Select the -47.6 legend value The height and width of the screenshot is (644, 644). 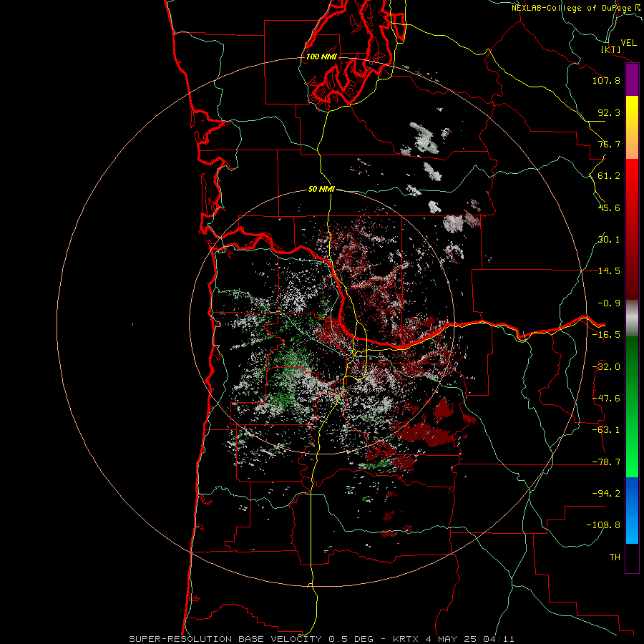(606, 399)
